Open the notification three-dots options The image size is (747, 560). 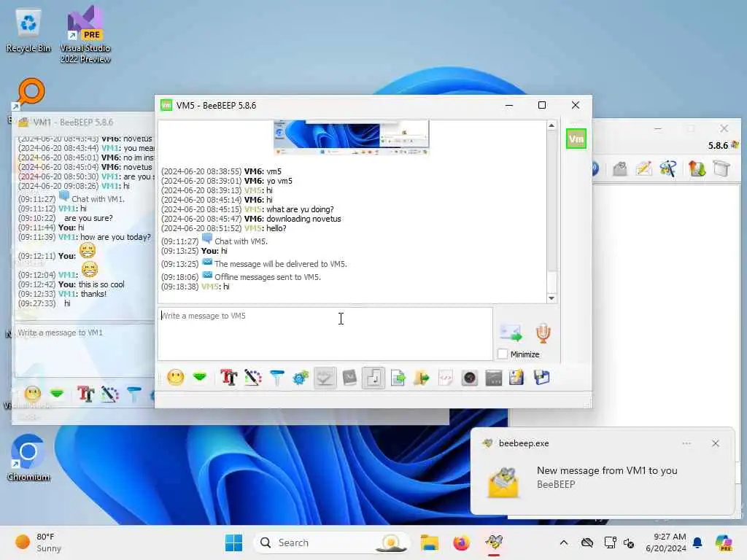click(686, 443)
